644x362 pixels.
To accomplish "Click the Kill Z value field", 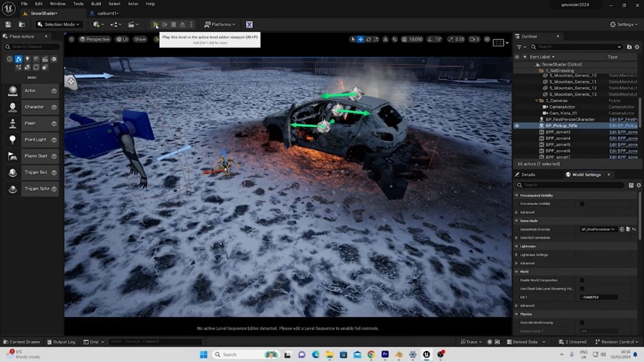I will click(599, 297).
